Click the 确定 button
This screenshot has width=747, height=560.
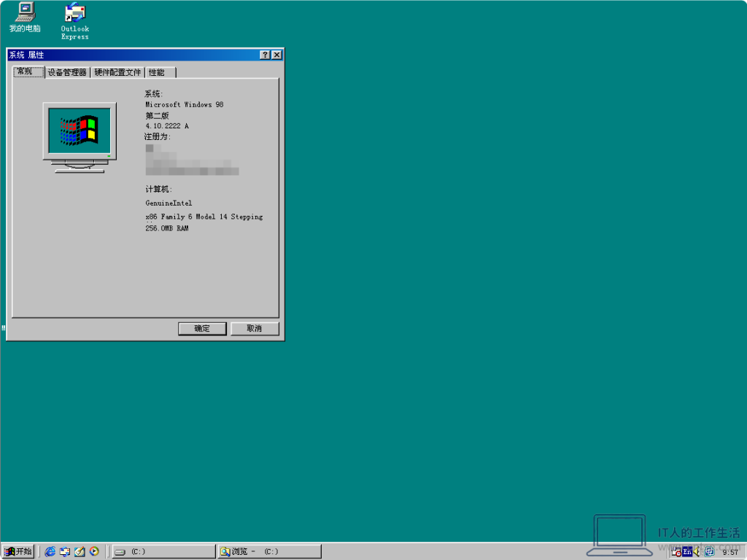point(202,329)
